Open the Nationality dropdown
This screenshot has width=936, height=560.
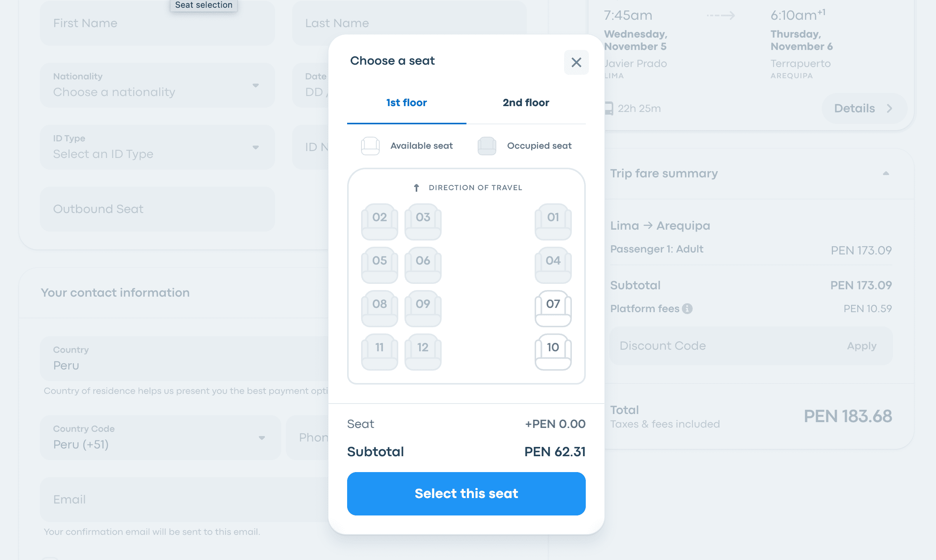157,86
